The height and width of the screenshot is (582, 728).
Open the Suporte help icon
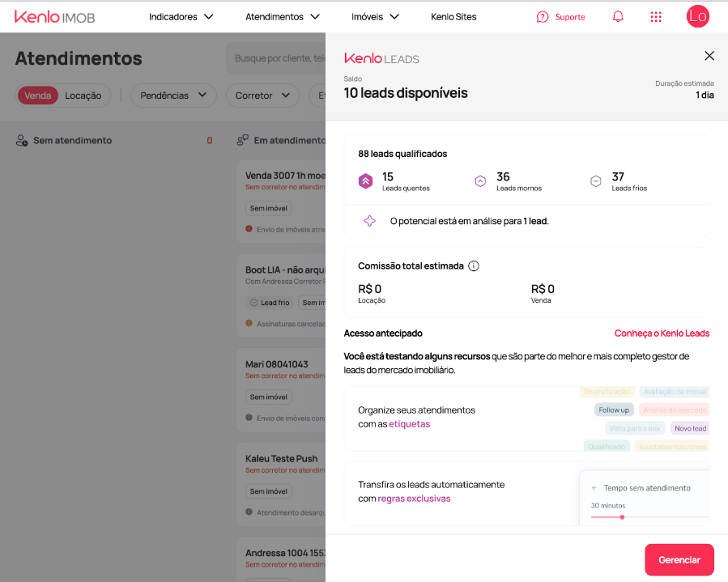543,17
